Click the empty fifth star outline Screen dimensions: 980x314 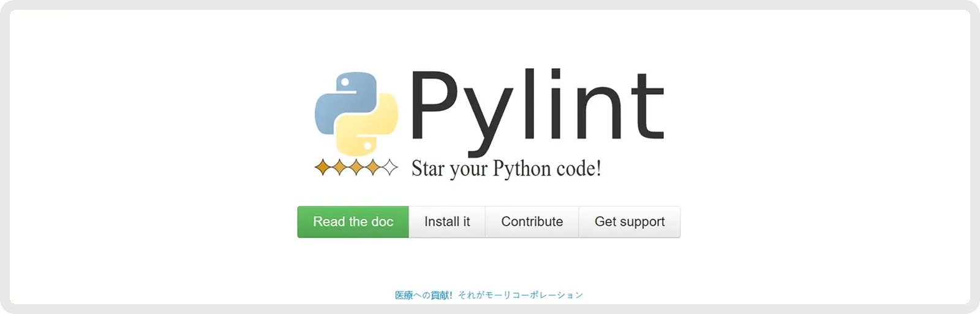[389, 167]
